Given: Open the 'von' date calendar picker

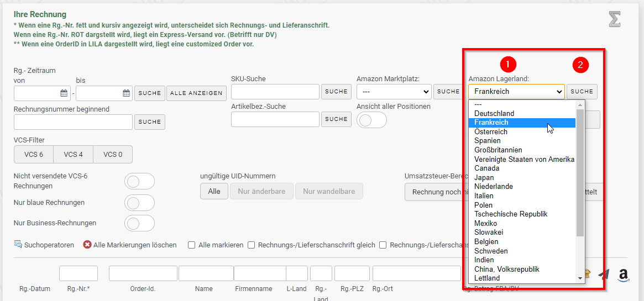Looking at the screenshot, I should (64, 93).
